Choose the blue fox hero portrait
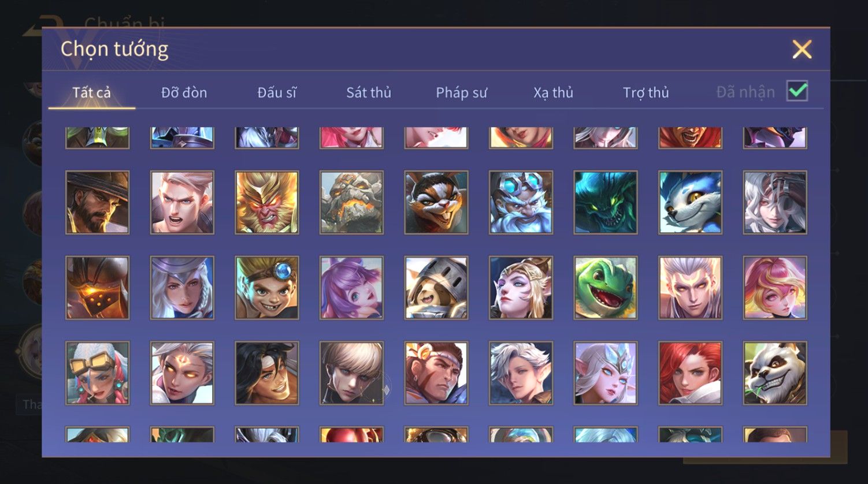Viewport: 868px width, 484px height. click(x=690, y=202)
